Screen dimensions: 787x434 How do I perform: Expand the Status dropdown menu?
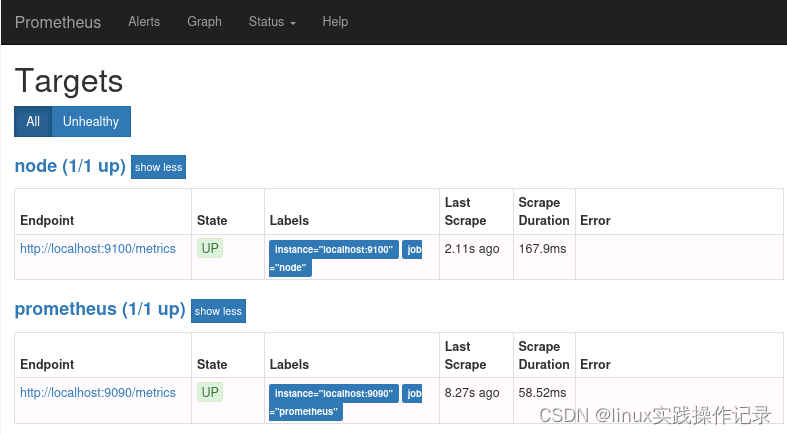tap(272, 22)
